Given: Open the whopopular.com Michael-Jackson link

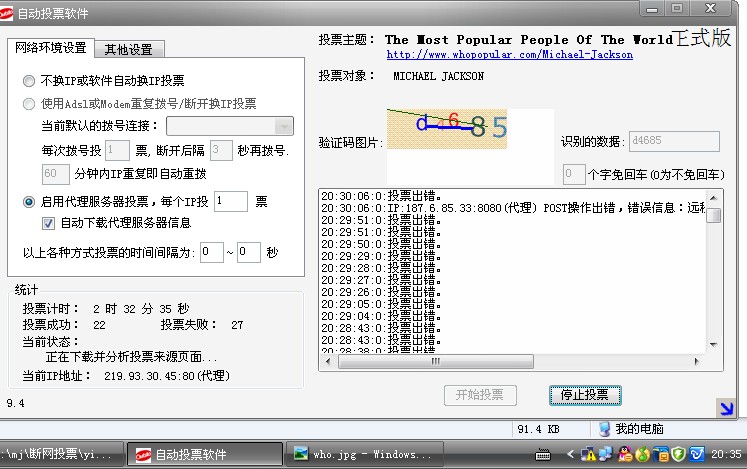Looking at the screenshot, I should click(510, 55).
